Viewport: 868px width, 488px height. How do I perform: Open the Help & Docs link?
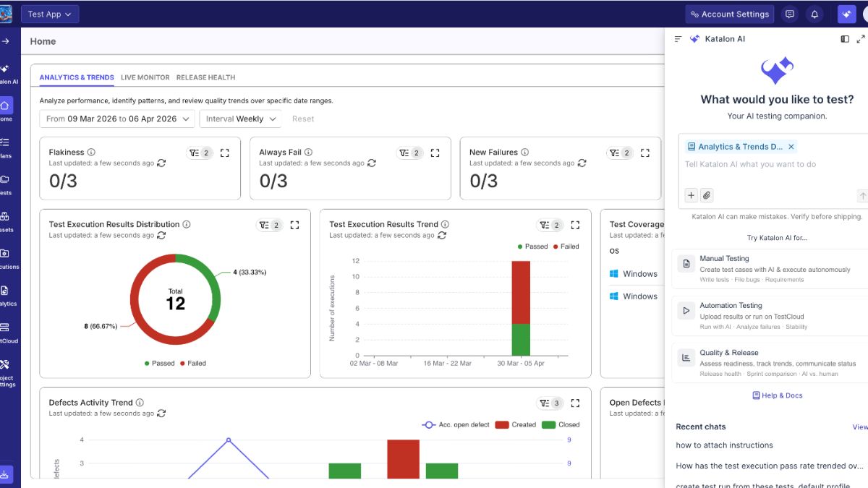tap(778, 395)
